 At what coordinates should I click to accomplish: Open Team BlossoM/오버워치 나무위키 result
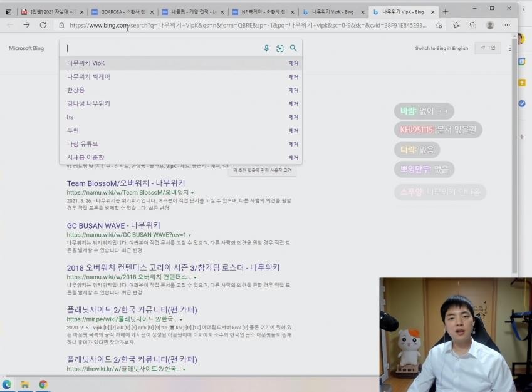coord(126,183)
